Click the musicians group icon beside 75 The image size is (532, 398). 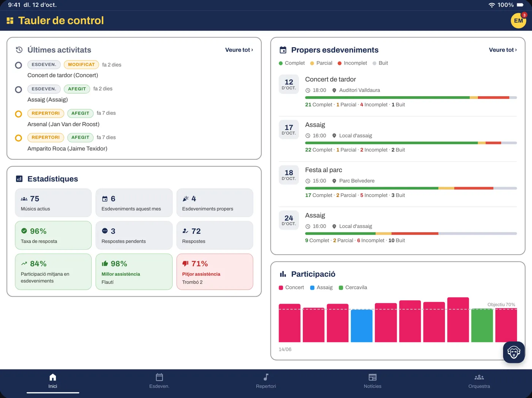[x=24, y=199]
